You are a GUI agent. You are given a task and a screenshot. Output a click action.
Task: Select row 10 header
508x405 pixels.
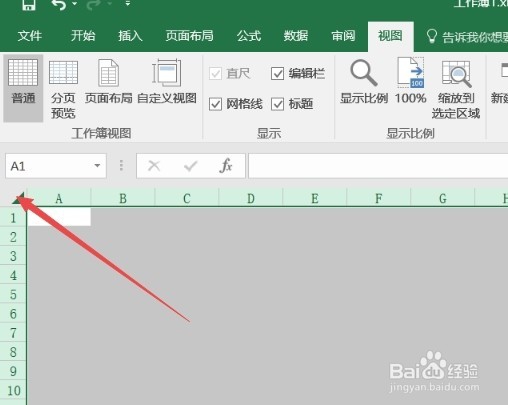coord(13,390)
